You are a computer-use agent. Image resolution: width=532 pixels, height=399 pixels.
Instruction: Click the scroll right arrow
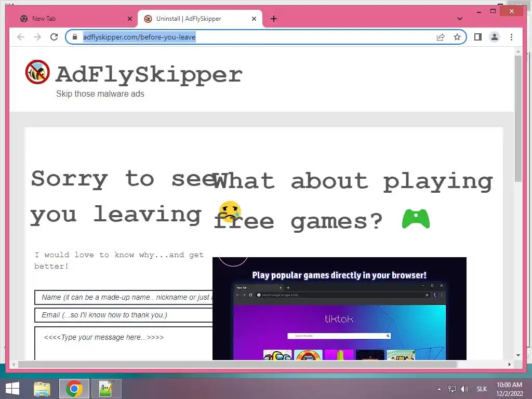tap(509, 364)
